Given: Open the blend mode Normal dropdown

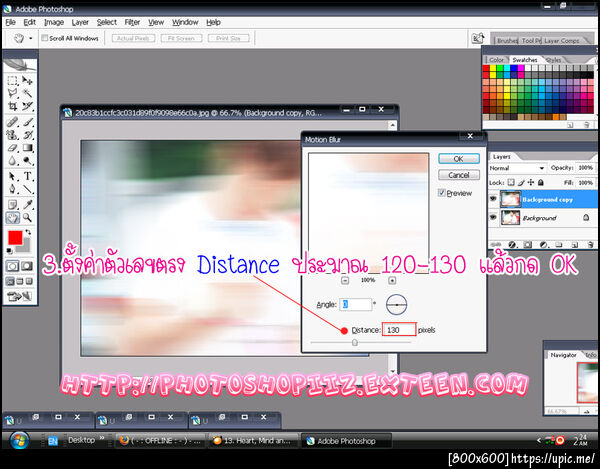Looking at the screenshot, I should 517,168.
